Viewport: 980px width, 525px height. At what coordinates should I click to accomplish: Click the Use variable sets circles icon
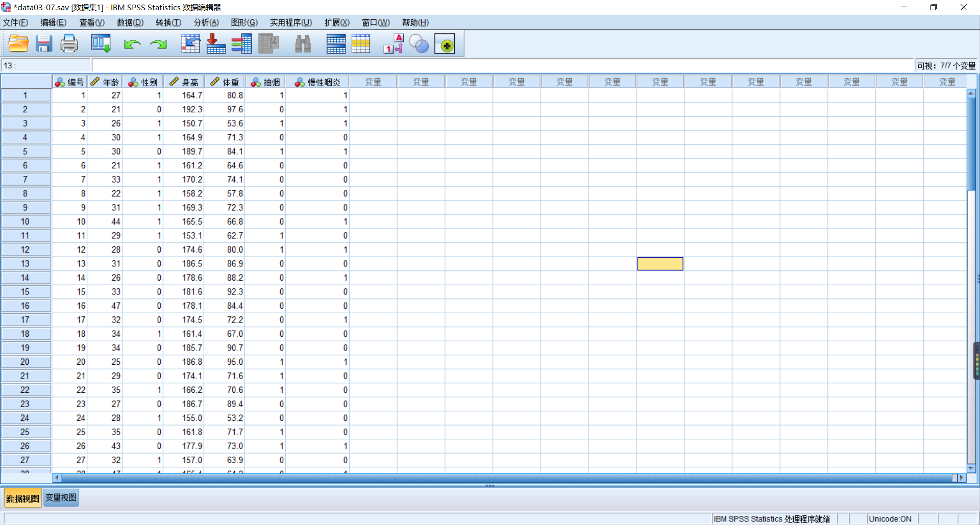(419, 44)
